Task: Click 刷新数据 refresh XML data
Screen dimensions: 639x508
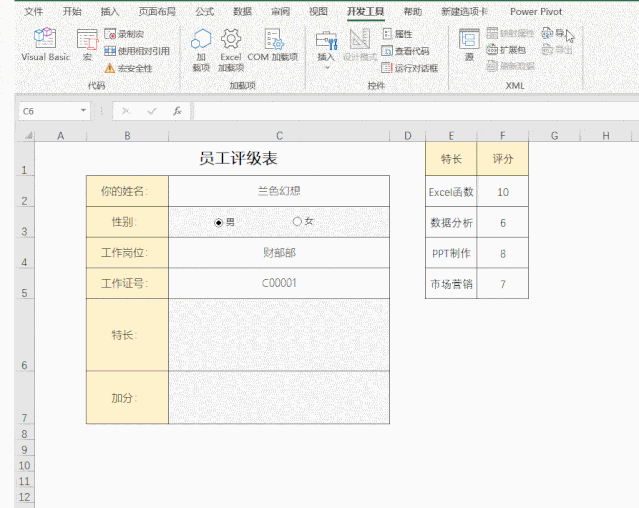Action: 510,66
